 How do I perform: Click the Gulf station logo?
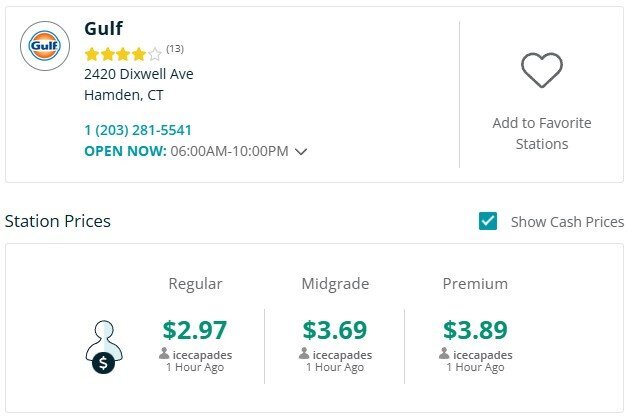point(45,47)
